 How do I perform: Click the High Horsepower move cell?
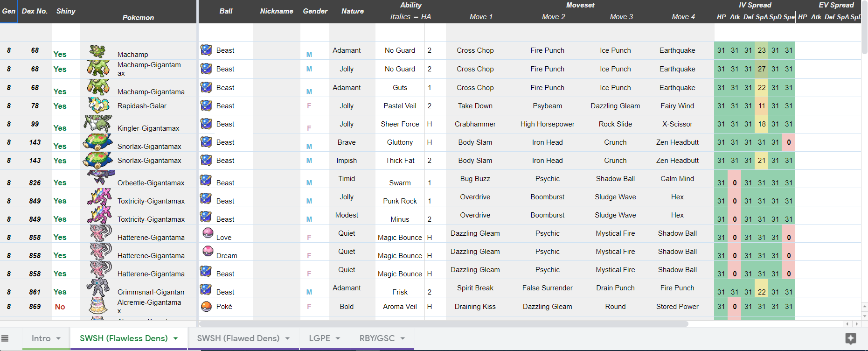coord(547,124)
